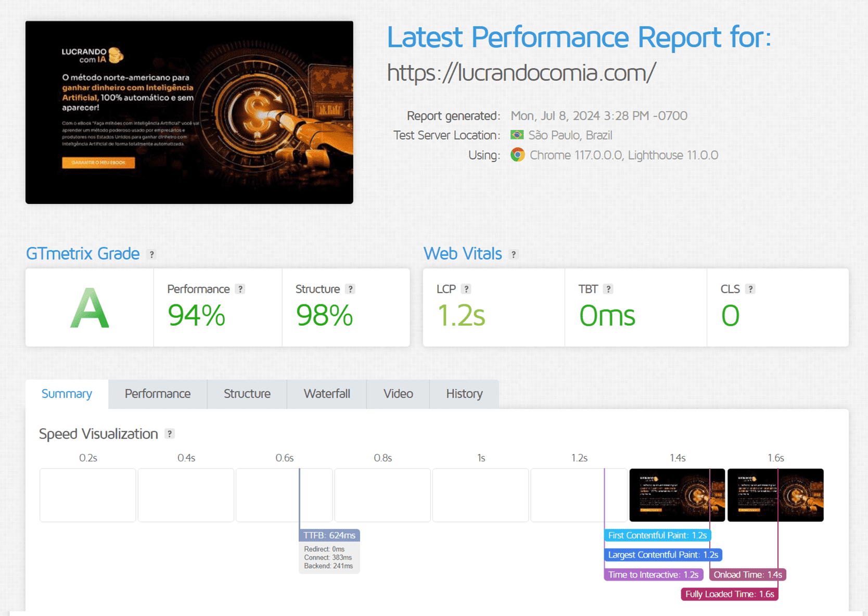The image size is (868, 616).
Task: Click the 1s empty filmstrip frame
Action: tap(481, 495)
